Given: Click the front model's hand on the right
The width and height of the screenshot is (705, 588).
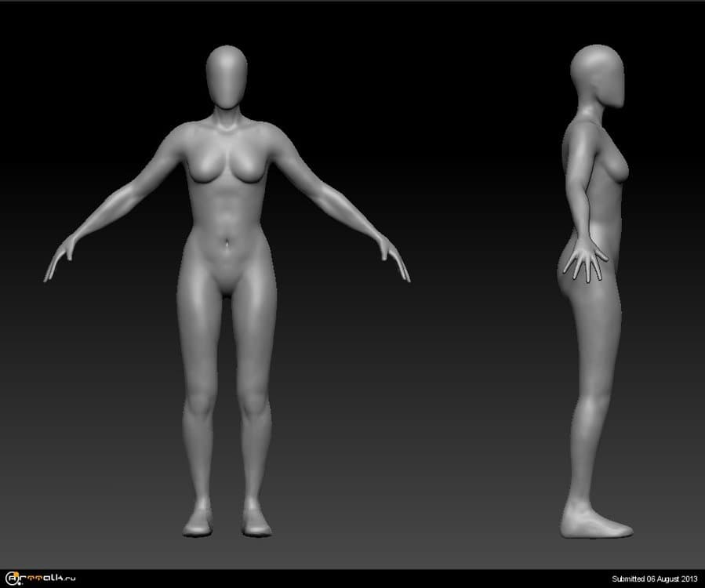Looking at the screenshot, I should pos(394,259).
